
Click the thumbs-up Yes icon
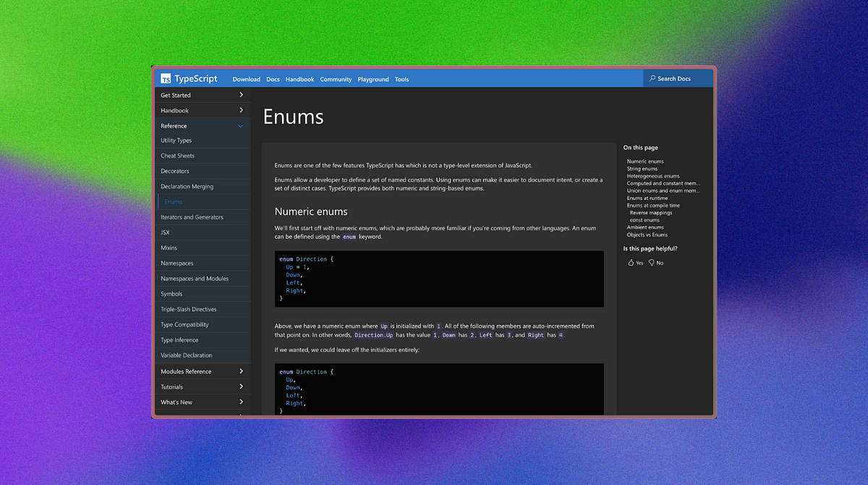(631, 263)
